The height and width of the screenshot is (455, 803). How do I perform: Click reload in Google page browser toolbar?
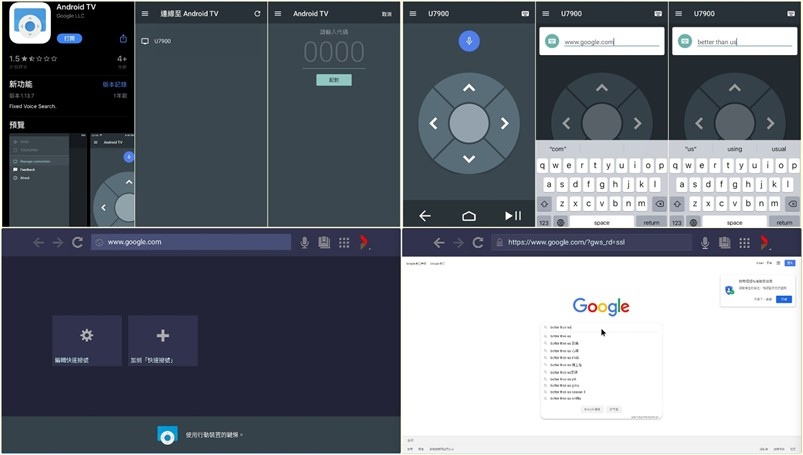478,242
